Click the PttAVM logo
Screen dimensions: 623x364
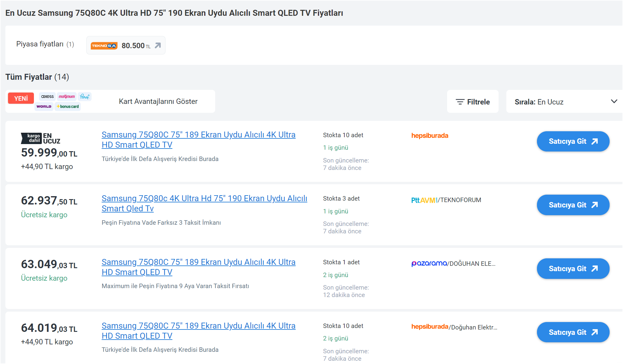pyautogui.click(x=424, y=200)
